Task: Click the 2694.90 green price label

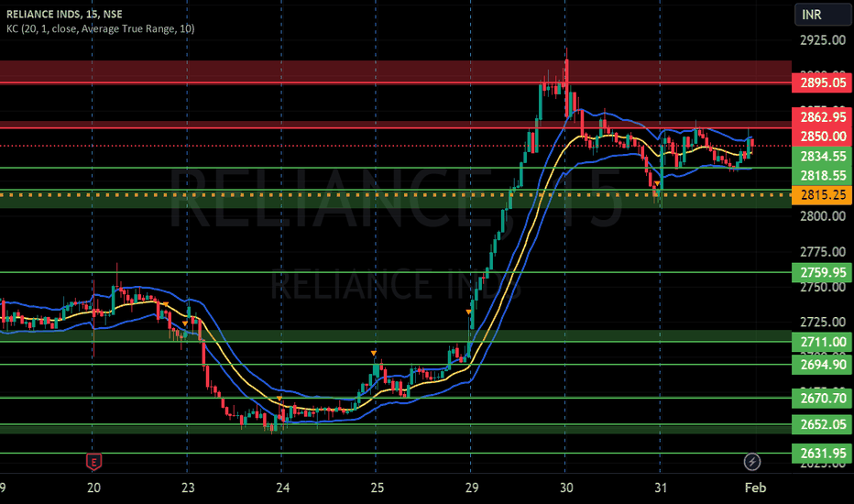Action: coord(823,365)
